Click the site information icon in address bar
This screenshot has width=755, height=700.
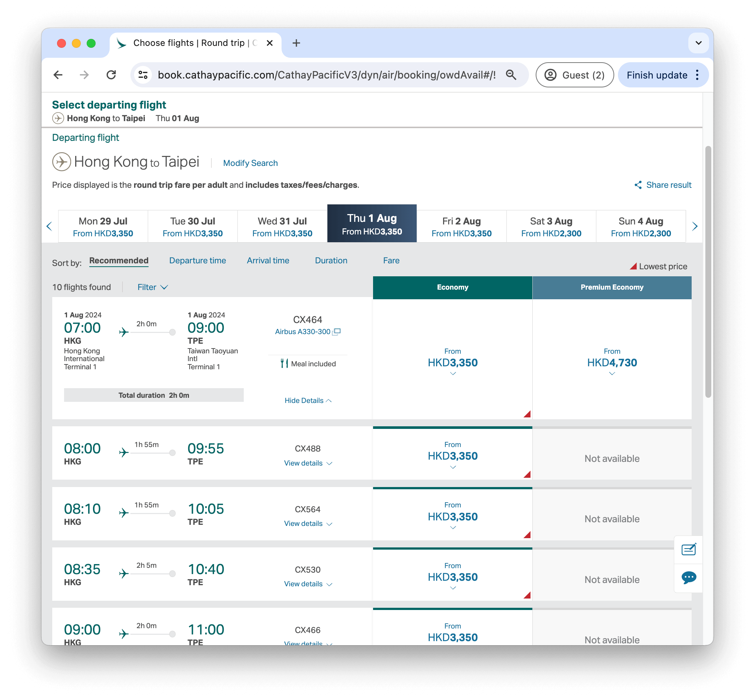(143, 74)
